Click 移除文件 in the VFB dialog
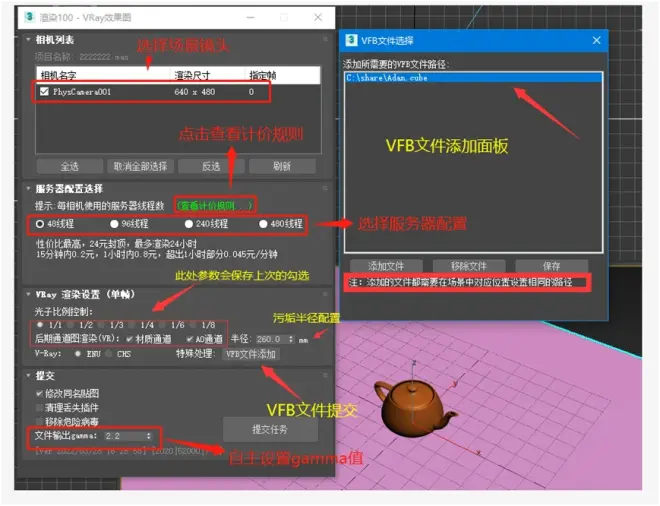The height and width of the screenshot is (506, 660). pos(468,266)
